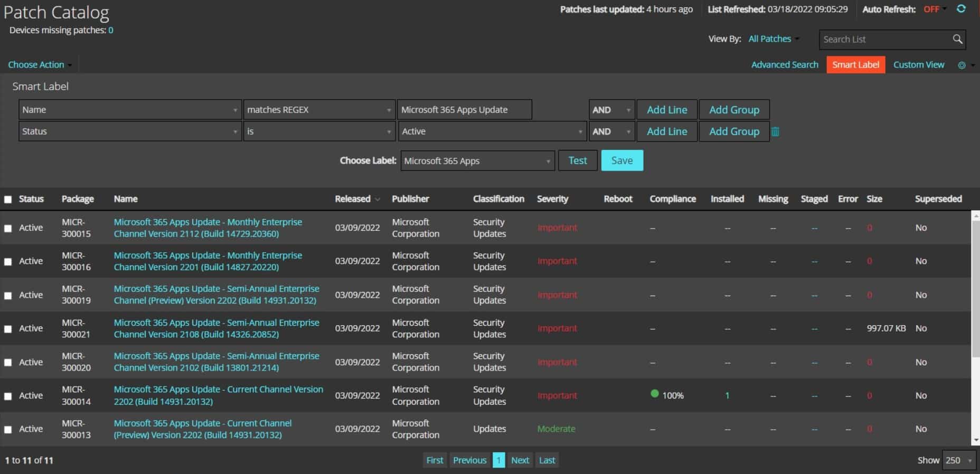This screenshot has height=474, width=980.
Task: Check the row MICR-300014 checkbox
Action: click(x=8, y=396)
